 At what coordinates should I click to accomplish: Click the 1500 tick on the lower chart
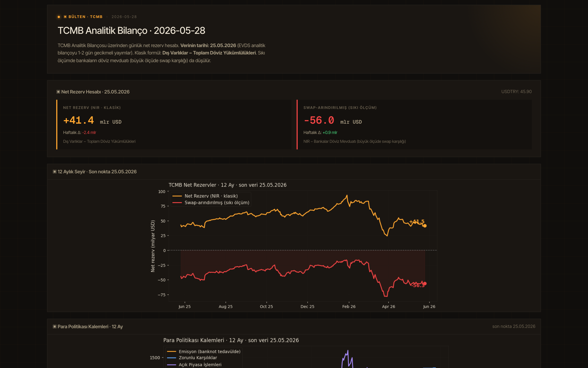click(155, 358)
